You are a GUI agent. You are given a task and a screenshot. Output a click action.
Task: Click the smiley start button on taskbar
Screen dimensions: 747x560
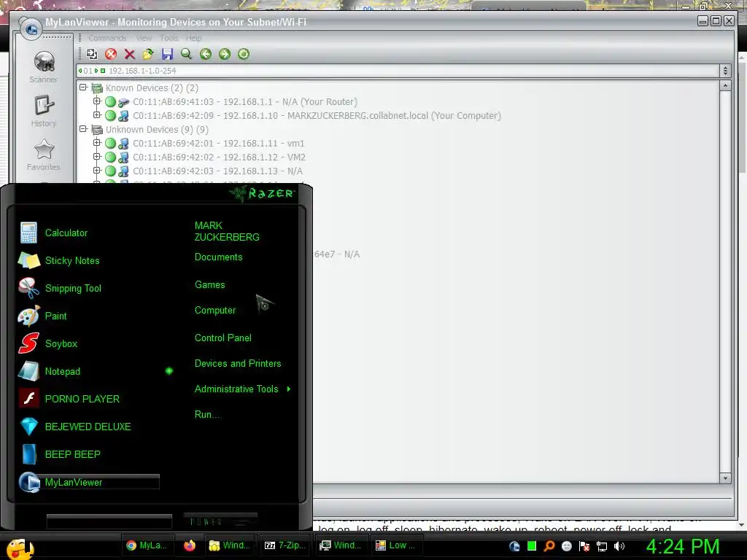point(19,548)
